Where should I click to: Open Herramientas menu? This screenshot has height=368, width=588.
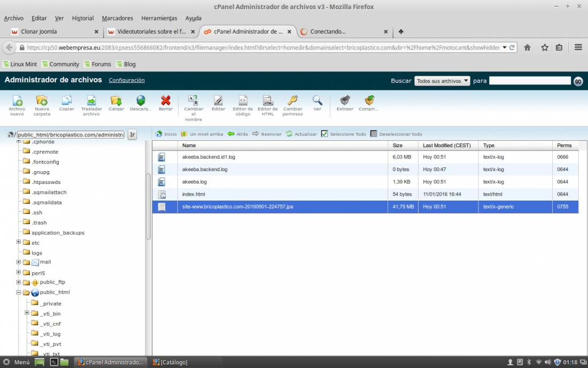[x=159, y=18]
